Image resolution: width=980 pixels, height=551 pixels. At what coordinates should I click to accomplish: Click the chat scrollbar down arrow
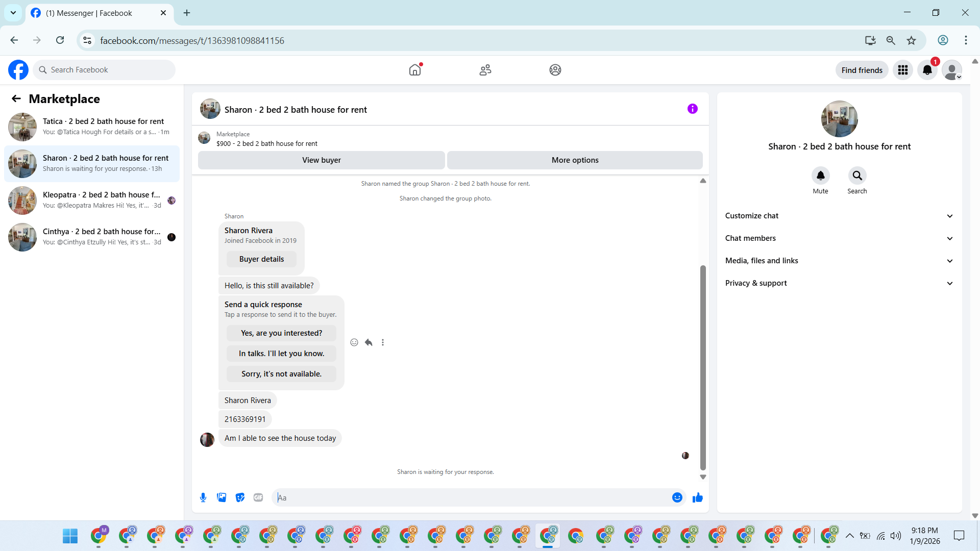click(703, 477)
